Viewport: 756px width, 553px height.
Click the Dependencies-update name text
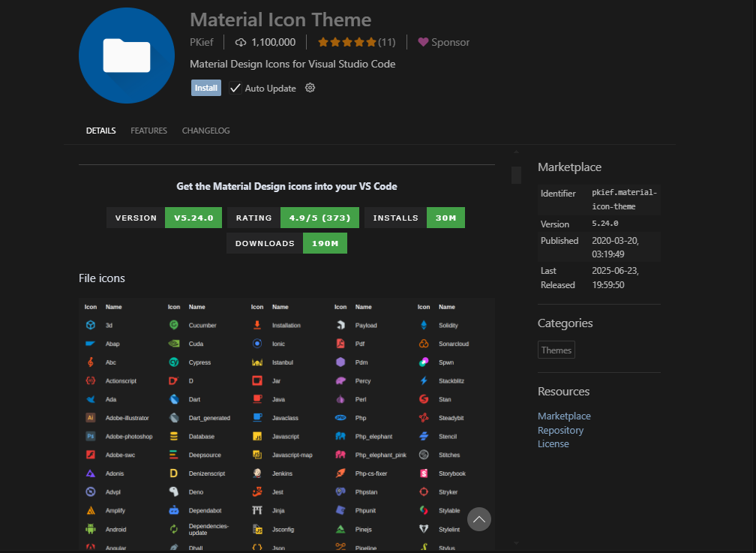coord(208,529)
